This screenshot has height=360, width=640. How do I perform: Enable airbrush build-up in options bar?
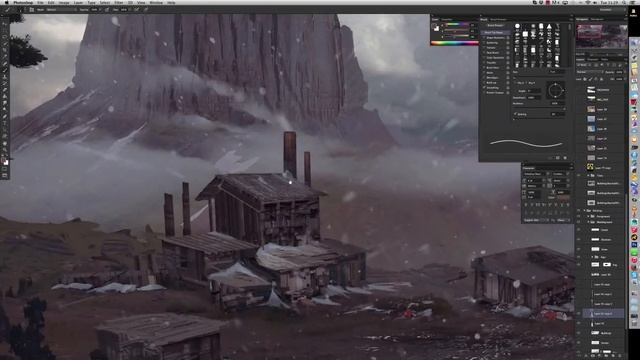[x=137, y=9]
